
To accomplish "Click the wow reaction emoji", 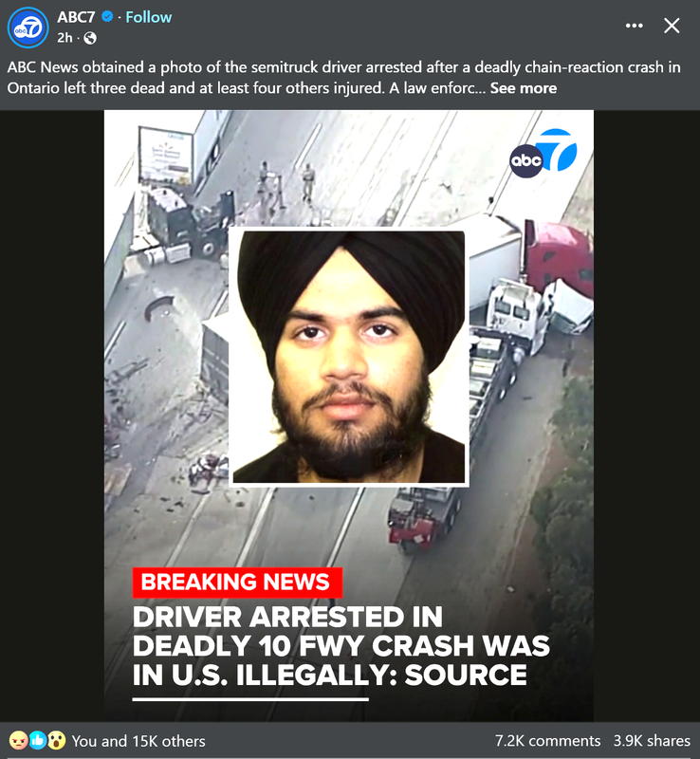I will click(56, 740).
